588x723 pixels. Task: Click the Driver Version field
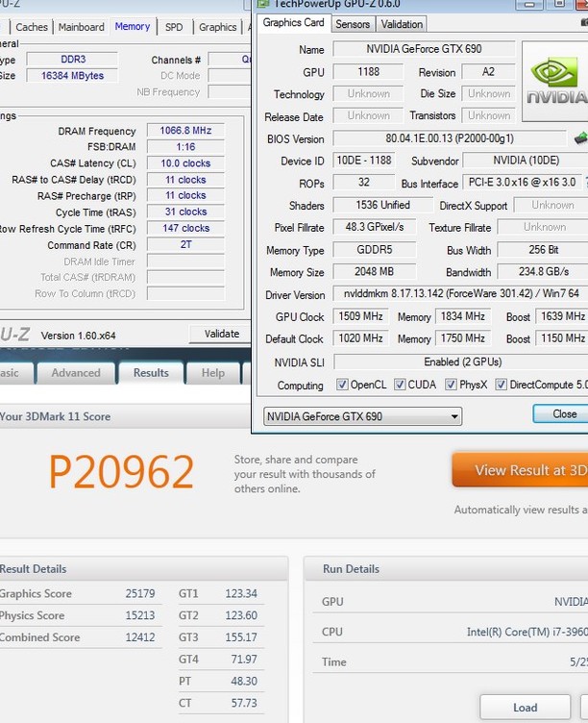pos(460,293)
